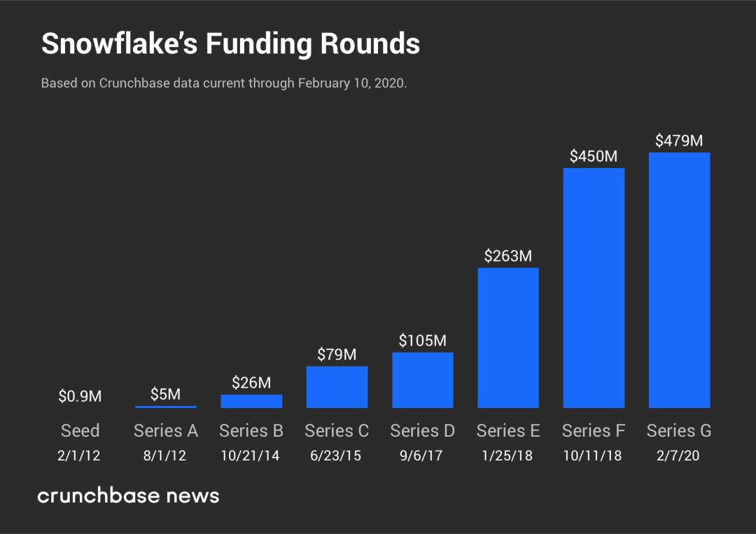The height and width of the screenshot is (534, 756).
Task: Click the $0.9M Seed value label
Action: pyautogui.click(x=80, y=396)
